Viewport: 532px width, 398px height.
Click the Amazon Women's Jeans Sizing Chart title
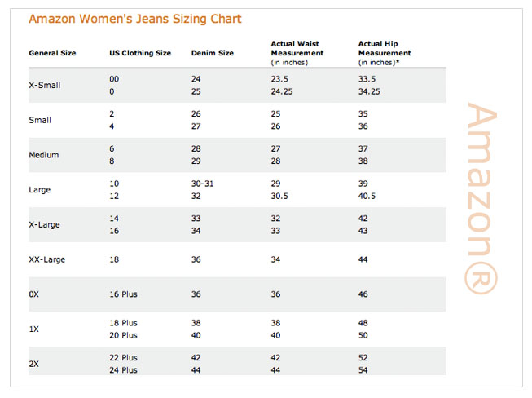click(135, 19)
